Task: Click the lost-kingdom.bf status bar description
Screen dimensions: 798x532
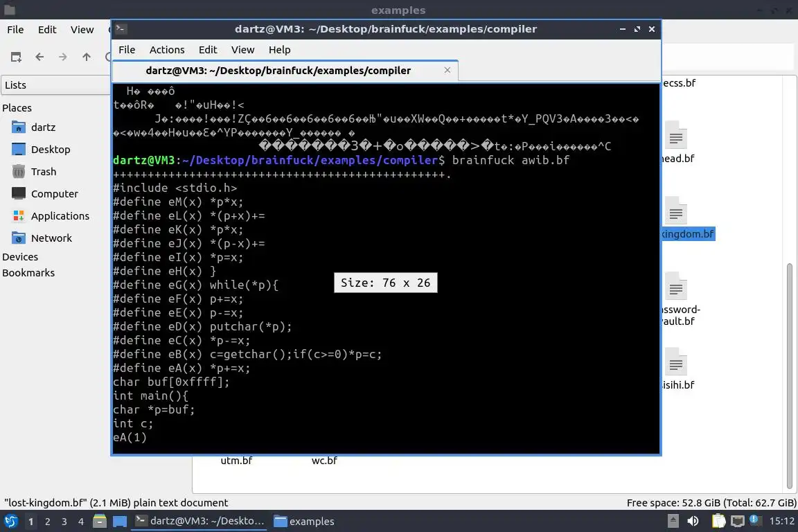Action: [116, 503]
